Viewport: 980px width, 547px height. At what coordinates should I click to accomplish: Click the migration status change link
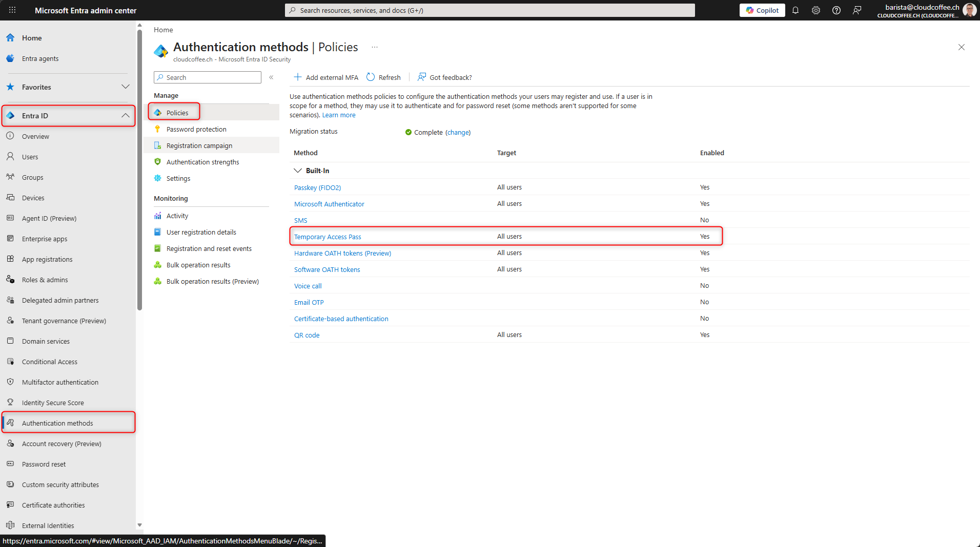(x=458, y=132)
